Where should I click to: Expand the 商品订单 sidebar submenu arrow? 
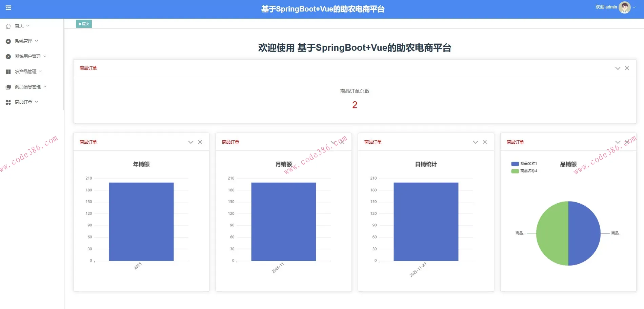click(36, 102)
